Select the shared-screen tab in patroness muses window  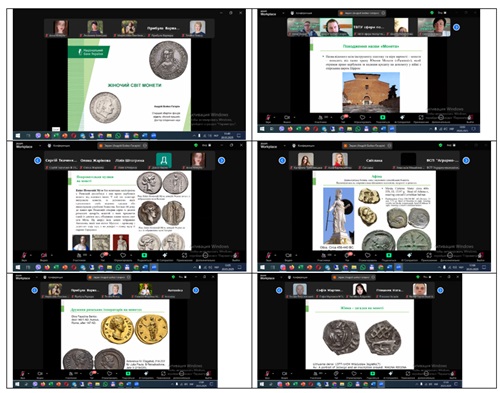tap(123, 146)
